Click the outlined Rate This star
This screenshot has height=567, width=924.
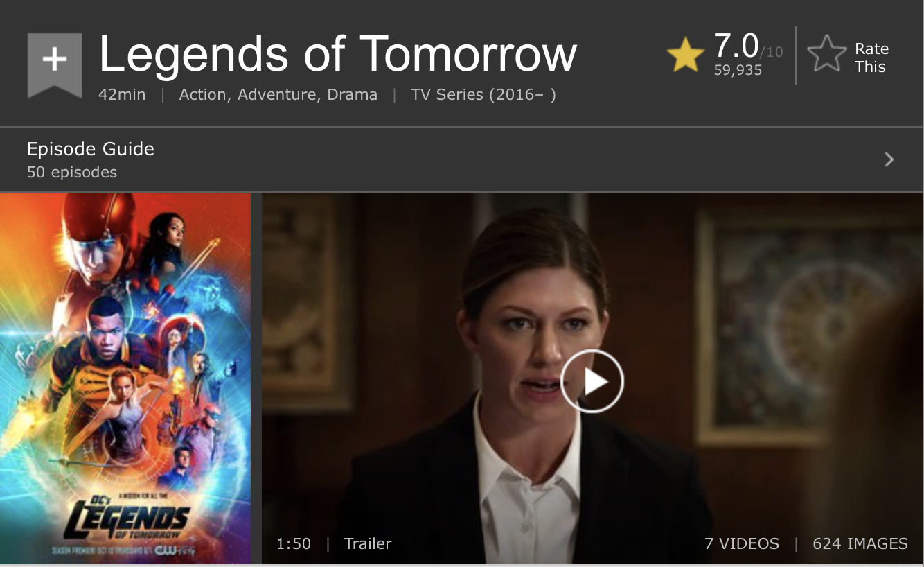point(828,54)
